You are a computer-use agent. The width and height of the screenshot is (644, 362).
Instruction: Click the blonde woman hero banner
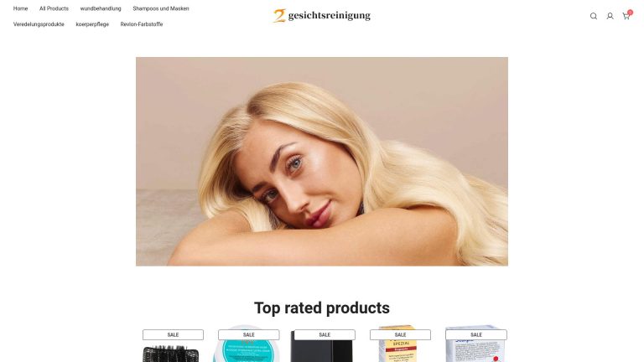pos(322,161)
